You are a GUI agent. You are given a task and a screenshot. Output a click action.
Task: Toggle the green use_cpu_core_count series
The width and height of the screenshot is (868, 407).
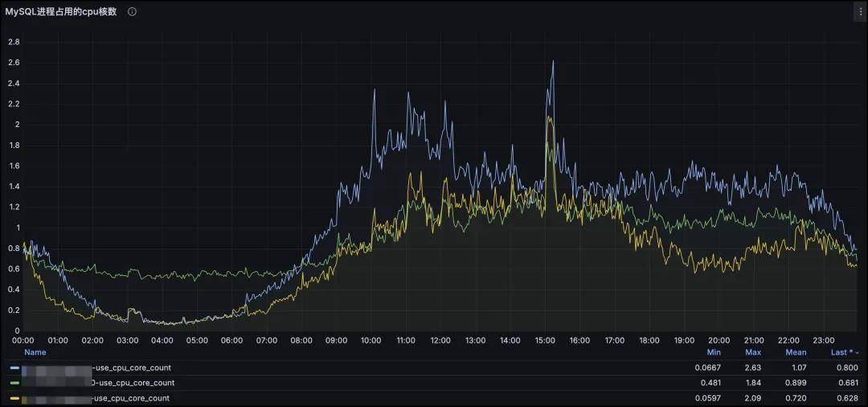point(134,383)
